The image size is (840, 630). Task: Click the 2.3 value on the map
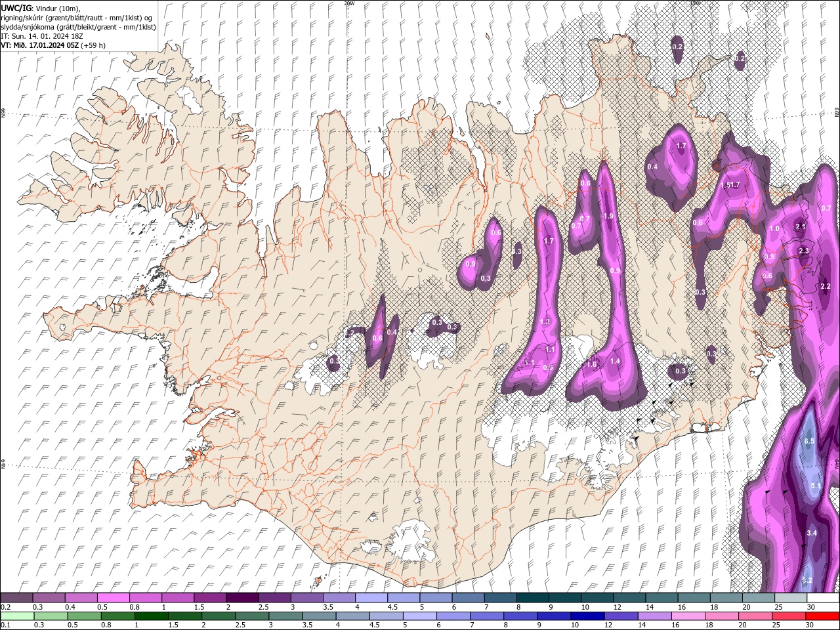[804, 251]
